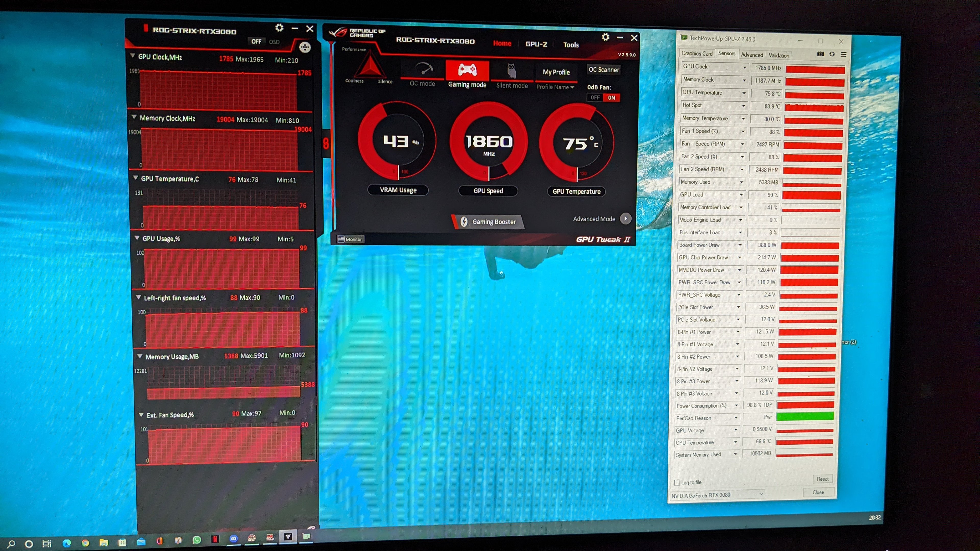Switch OSD toggle to OFF

click(256, 41)
